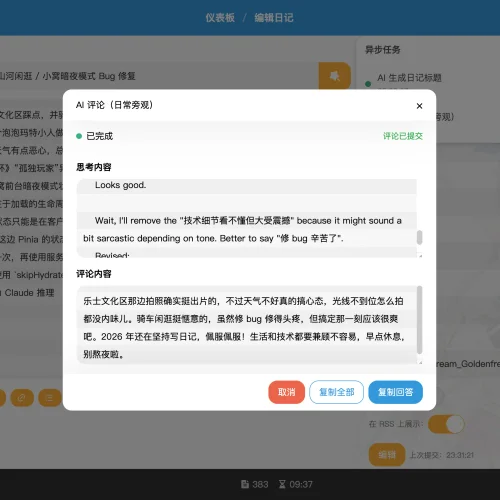Click the orange 编辑 button in background

tap(387, 455)
